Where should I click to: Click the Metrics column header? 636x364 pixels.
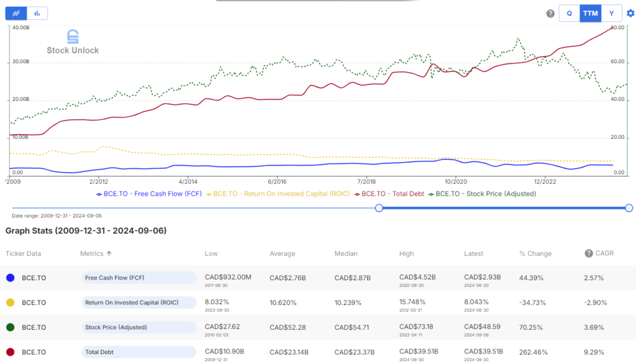pos(92,253)
